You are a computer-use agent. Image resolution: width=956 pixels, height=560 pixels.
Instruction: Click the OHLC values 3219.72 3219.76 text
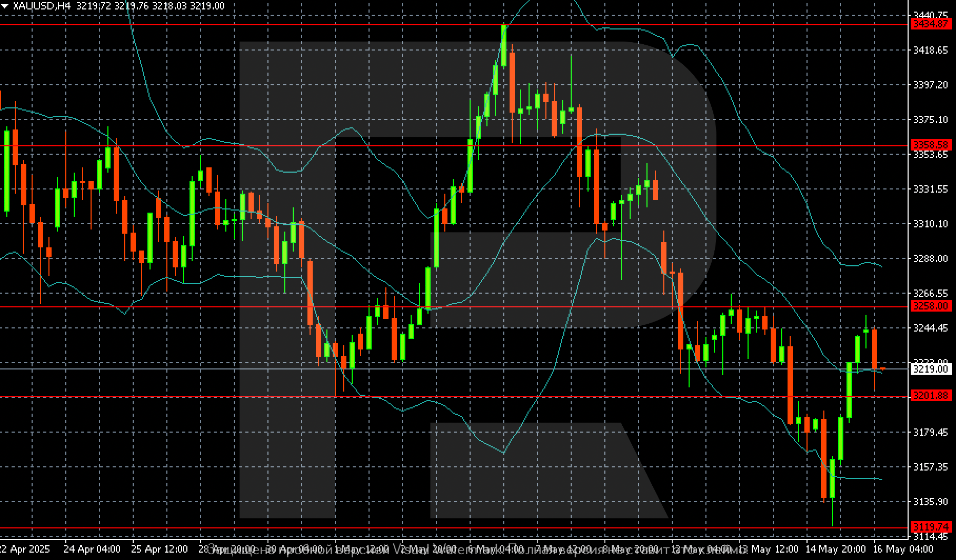(x=113, y=6)
